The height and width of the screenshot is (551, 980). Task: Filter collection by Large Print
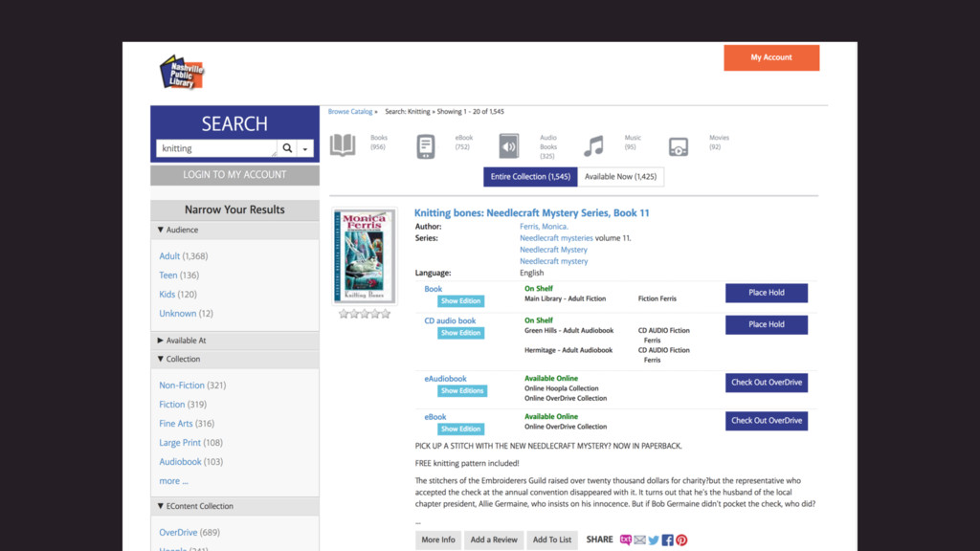(x=180, y=443)
